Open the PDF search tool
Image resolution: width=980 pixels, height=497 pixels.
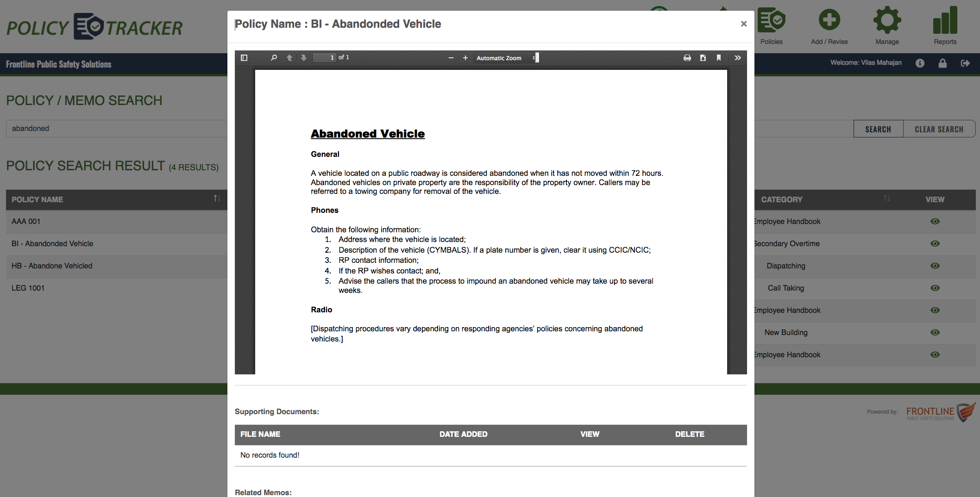[x=274, y=58]
